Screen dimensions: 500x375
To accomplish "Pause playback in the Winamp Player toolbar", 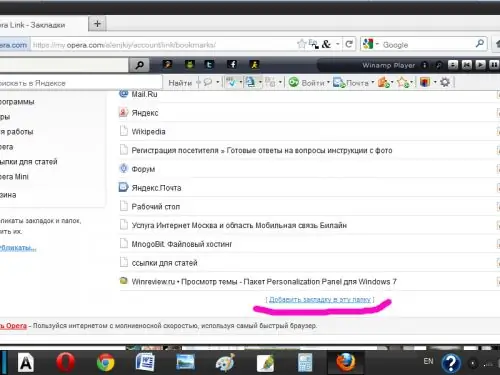I will point(494,65).
